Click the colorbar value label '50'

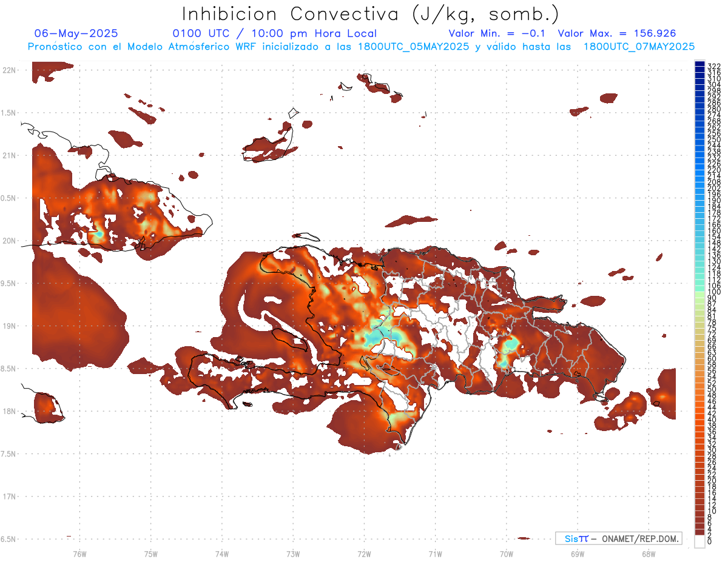tap(712, 389)
